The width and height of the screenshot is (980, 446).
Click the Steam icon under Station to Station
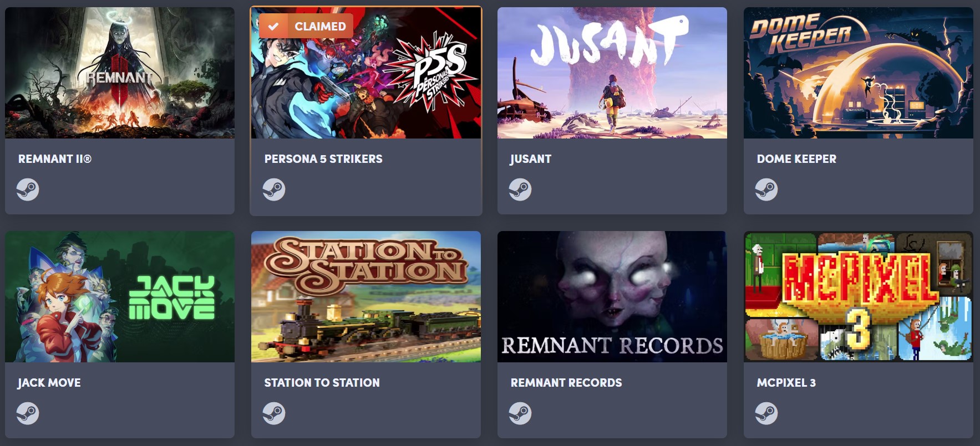click(x=274, y=413)
